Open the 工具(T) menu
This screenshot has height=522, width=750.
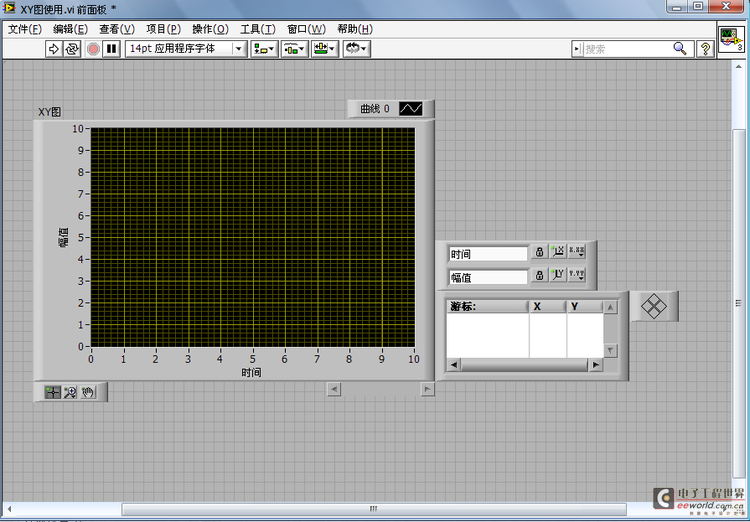coord(258,29)
